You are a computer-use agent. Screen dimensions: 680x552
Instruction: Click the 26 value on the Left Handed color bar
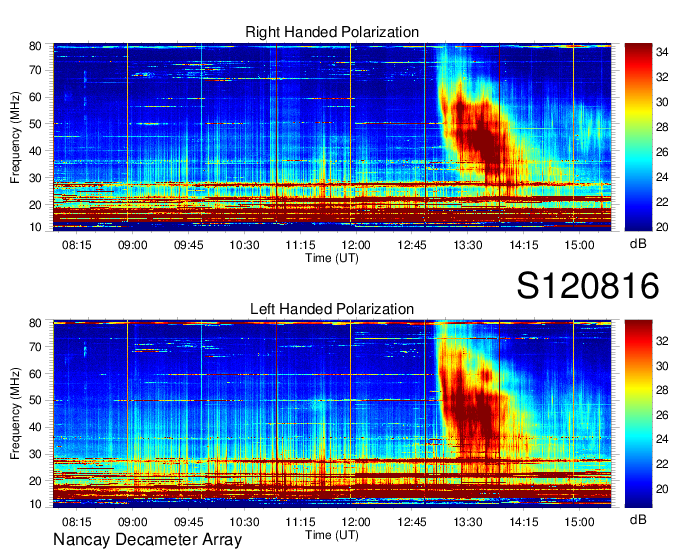pos(662,415)
